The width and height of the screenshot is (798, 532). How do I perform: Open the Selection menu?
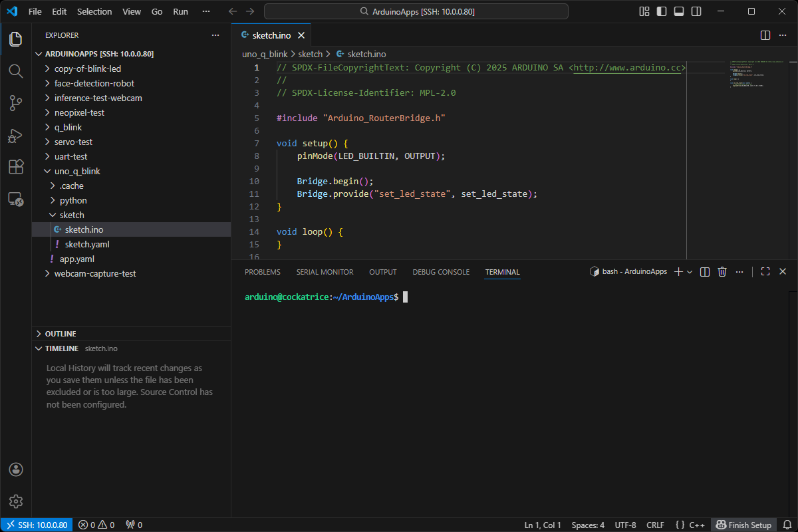[94, 11]
